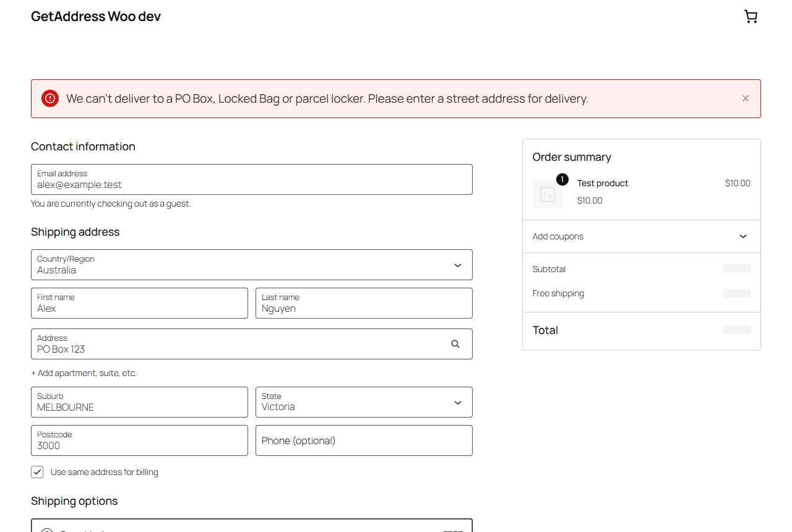
Task: Click the GetAddress Woo dev site title
Action: pos(96,17)
